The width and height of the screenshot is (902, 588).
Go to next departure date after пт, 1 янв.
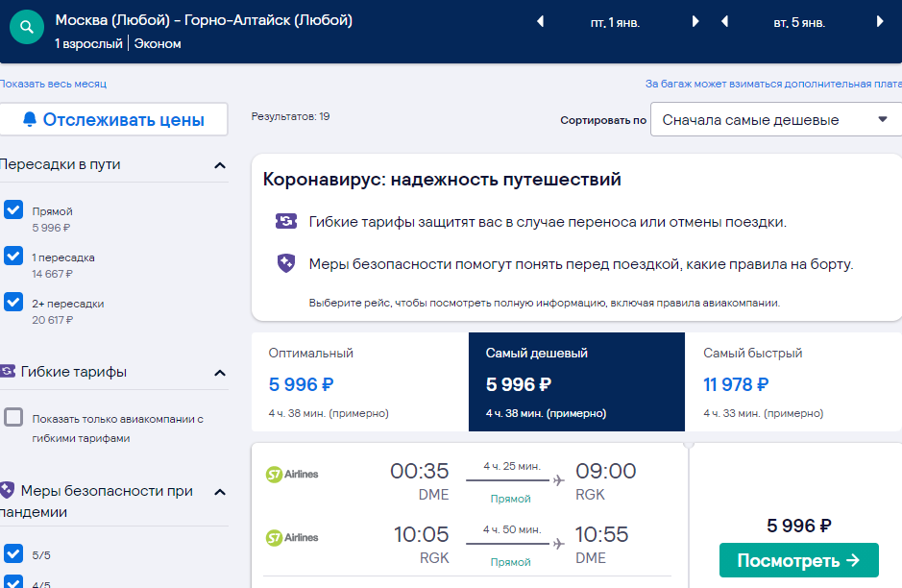click(x=695, y=22)
